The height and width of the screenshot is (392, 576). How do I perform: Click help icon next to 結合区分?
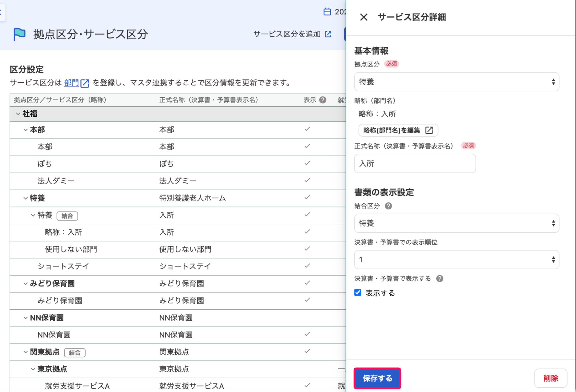[388, 206]
